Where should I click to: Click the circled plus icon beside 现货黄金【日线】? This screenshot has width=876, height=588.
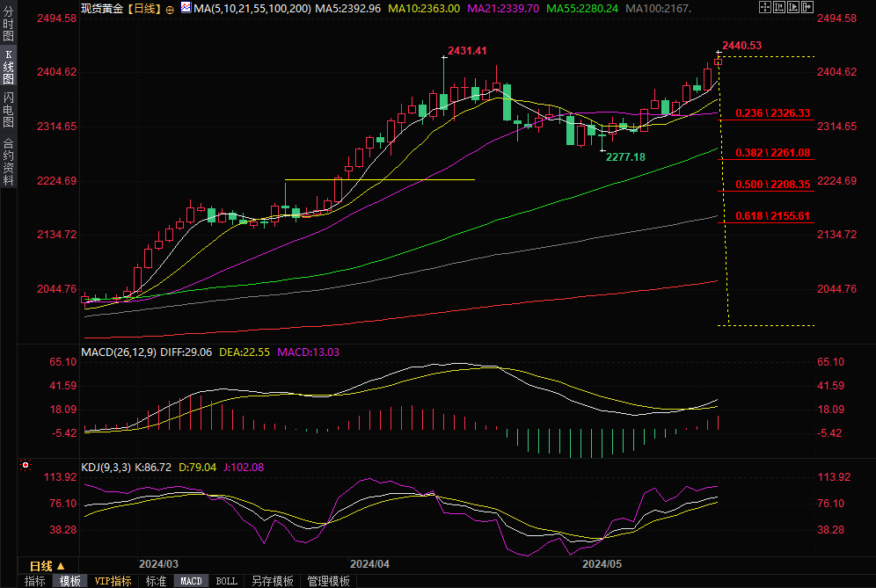click(170, 9)
